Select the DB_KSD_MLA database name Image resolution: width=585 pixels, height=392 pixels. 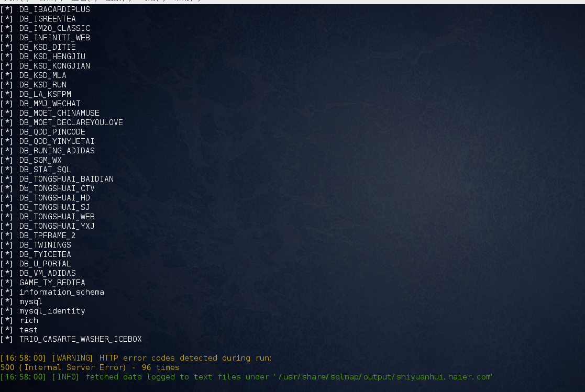click(x=43, y=75)
